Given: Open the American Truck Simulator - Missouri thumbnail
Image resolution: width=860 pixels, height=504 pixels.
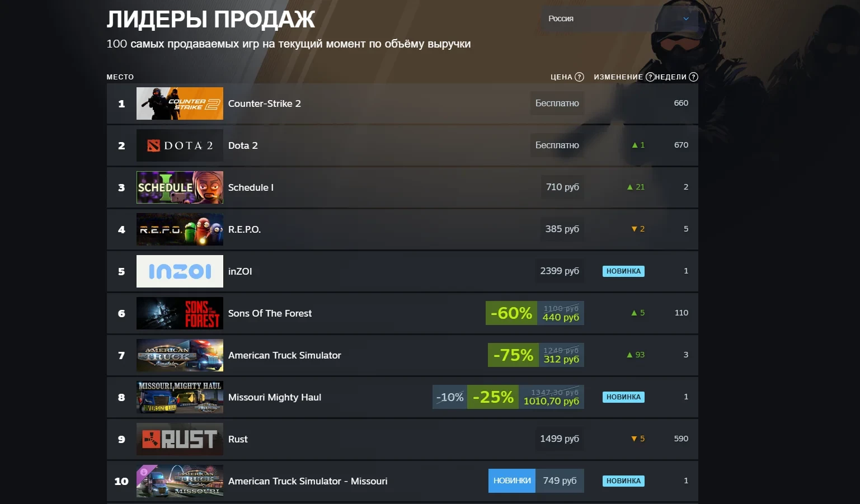Looking at the screenshot, I should [x=180, y=481].
